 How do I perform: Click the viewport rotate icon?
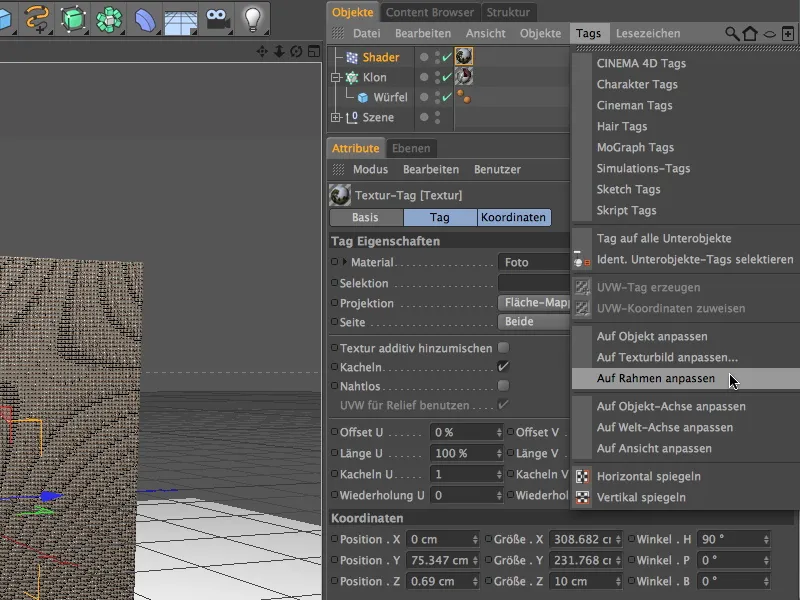tap(296, 52)
